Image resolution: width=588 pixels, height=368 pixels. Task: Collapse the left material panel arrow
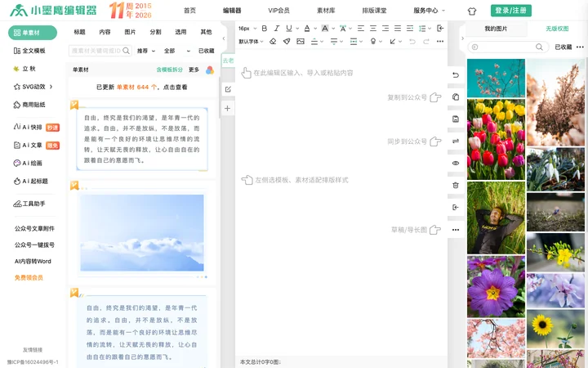tap(224, 38)
